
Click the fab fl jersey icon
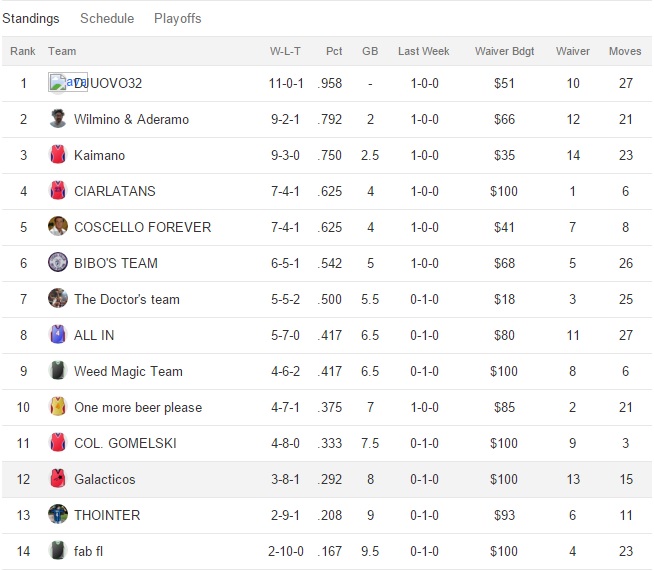[58, 551]
